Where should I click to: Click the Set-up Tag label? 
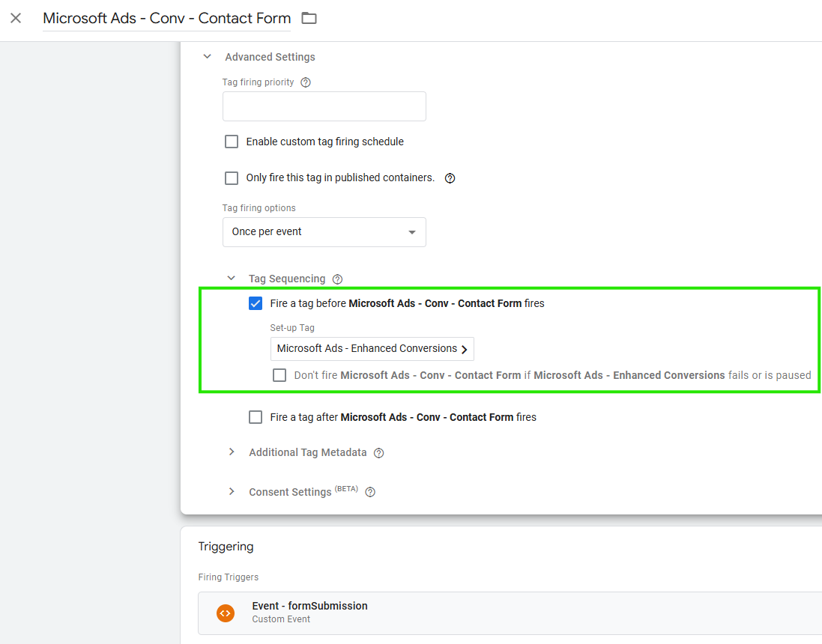point(292,328)
